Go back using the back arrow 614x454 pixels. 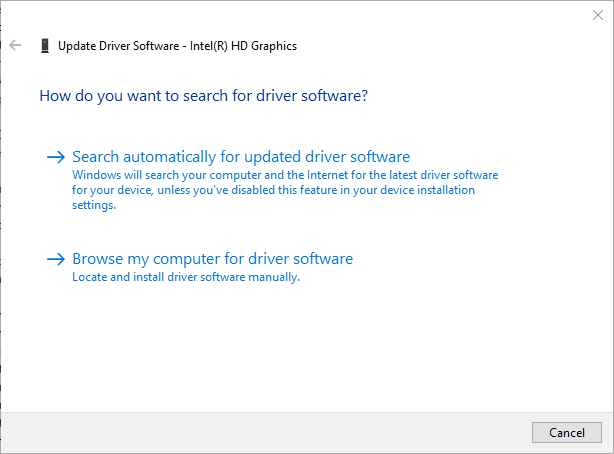(x=15, y=45)
